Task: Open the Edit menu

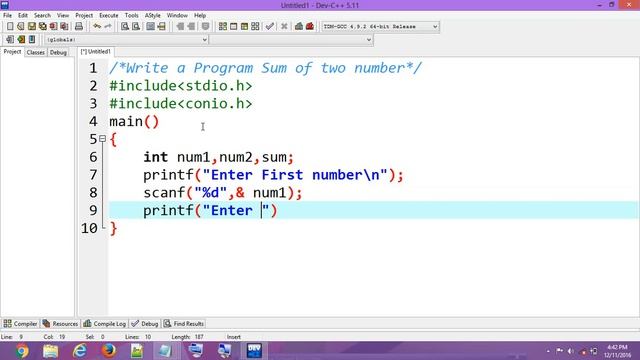Action: coord(23,16)
